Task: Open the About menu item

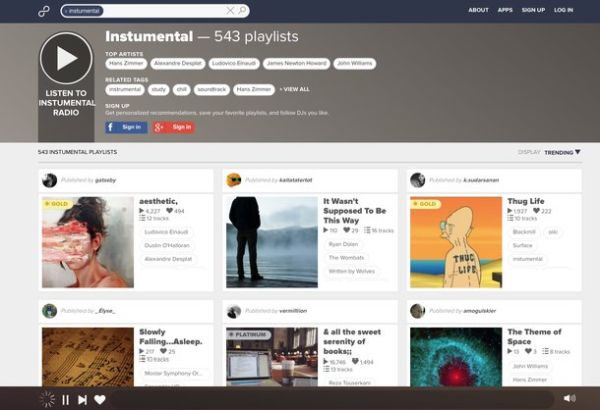Action: pos(479,10)
